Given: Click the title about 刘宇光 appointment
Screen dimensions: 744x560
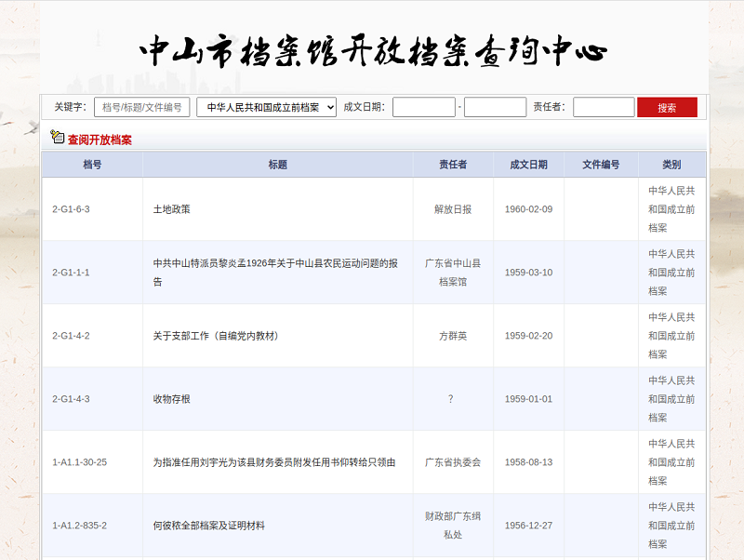Looking at the screenshot, I should [x=274, y=462].
